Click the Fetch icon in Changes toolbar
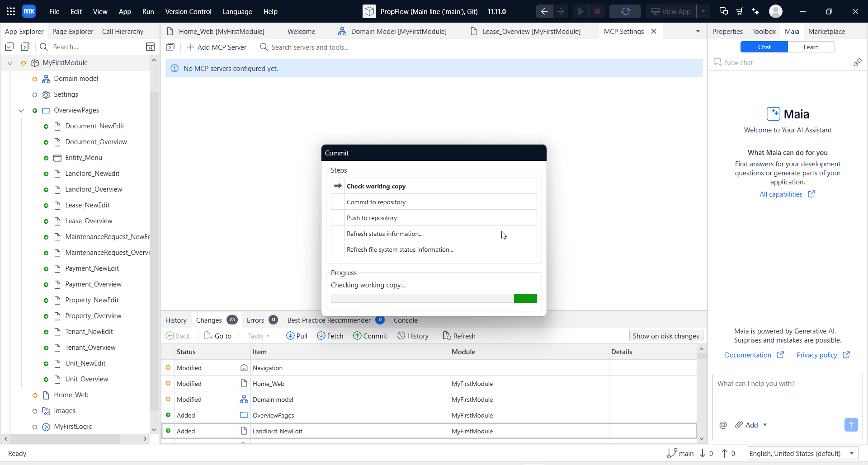 pos(321,336)
